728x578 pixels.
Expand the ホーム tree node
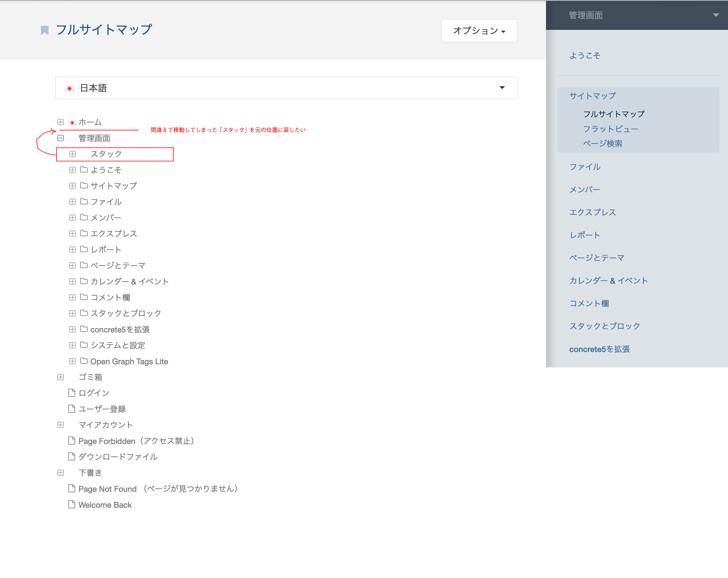click(x=61, y=122)
